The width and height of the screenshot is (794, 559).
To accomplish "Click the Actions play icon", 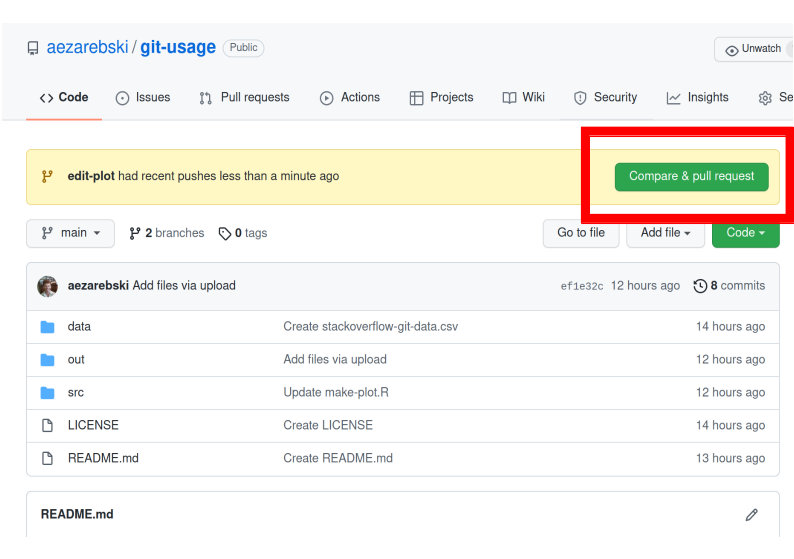I will (327, 98).
